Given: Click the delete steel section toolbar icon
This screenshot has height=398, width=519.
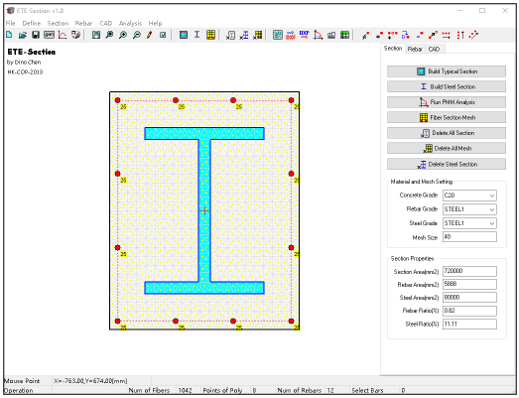Looking at the screenshot, I should 244,35.
